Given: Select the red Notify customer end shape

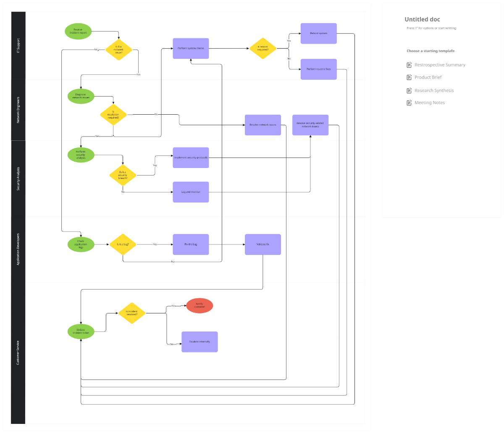Looking at the screenshot, I should [199, 306].
